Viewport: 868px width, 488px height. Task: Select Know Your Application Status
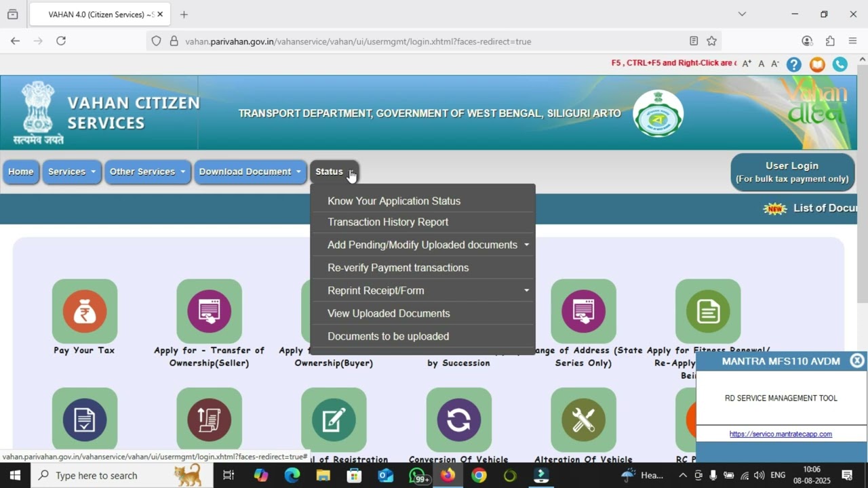tap(394, 201)
